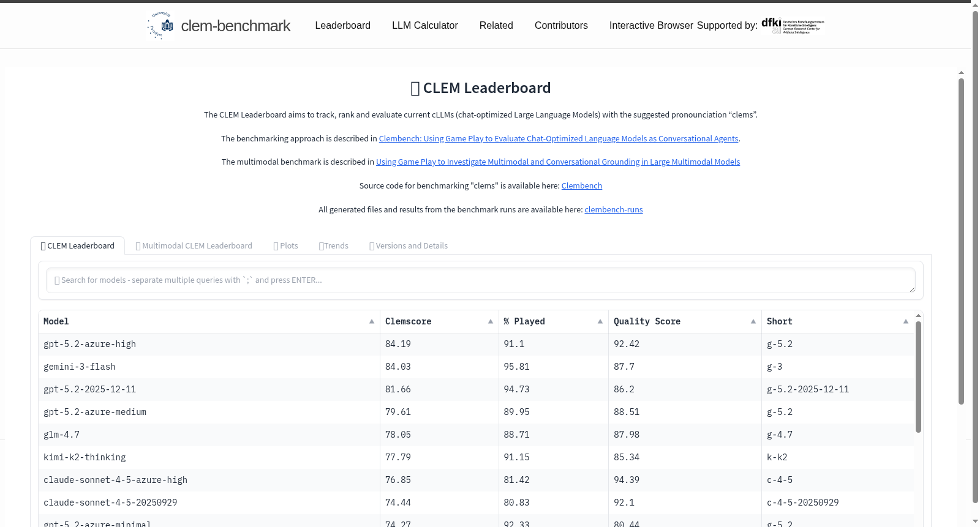Open the Leaderboard nav item
This screenshot has width=980, height=527.
pos(343,25)
